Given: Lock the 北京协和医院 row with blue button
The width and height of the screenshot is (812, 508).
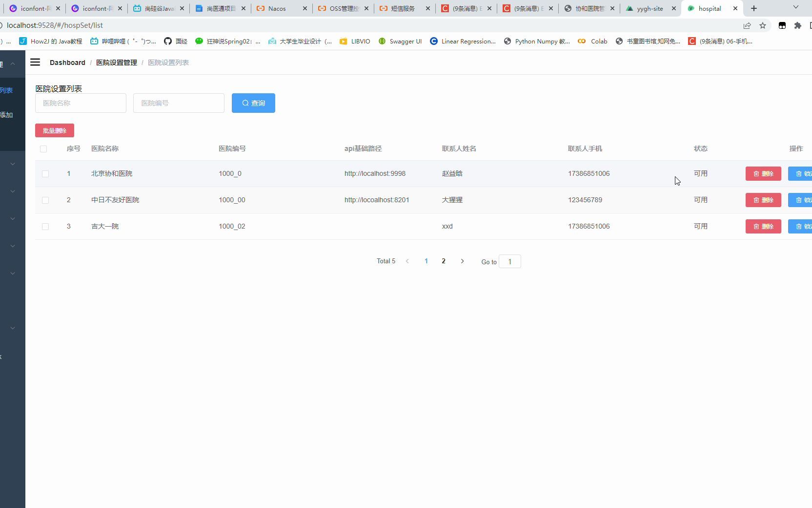Looking at the screenshot, I should click(x=800, y=173).
